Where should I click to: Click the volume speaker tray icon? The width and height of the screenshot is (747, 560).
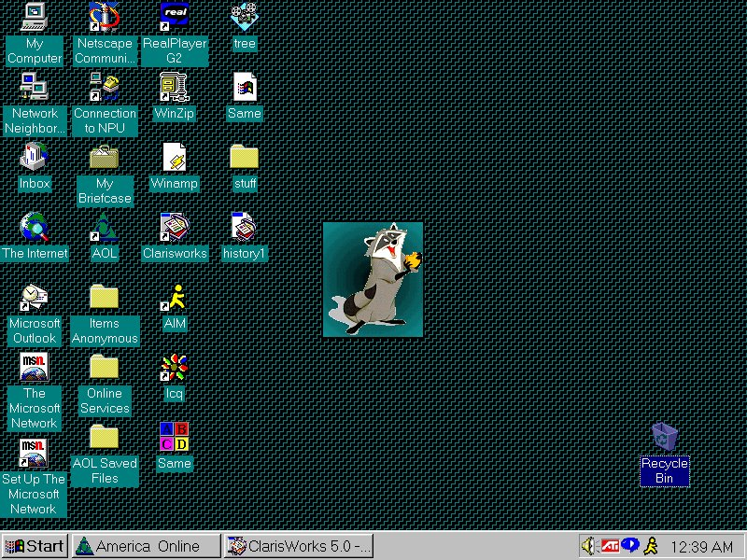coord(589,546)
